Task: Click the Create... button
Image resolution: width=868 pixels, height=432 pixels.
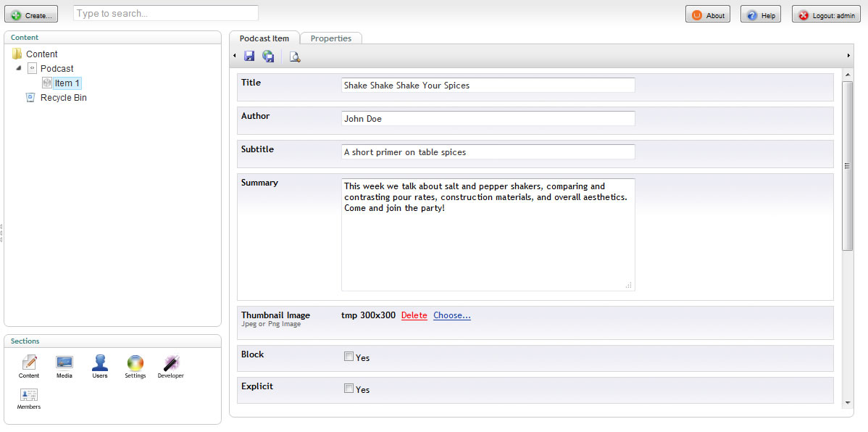Action: point(31,15)
